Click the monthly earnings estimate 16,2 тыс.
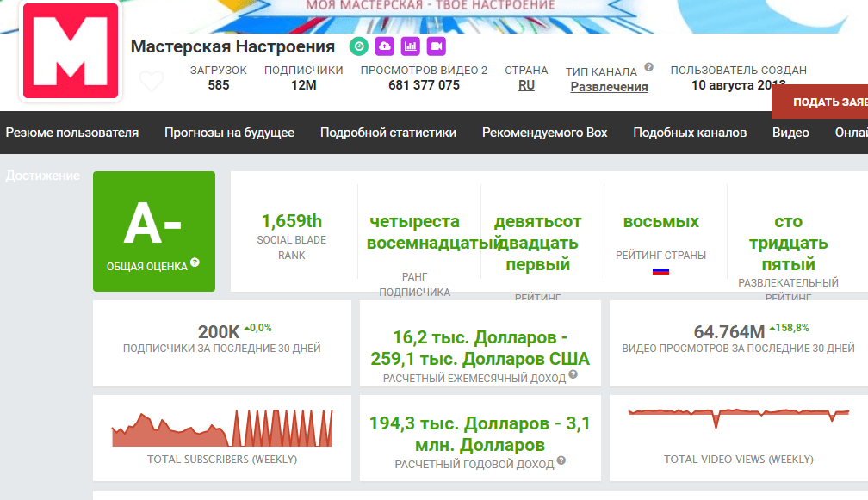Viewport: 868px width, 500px height. coord(480,348)
